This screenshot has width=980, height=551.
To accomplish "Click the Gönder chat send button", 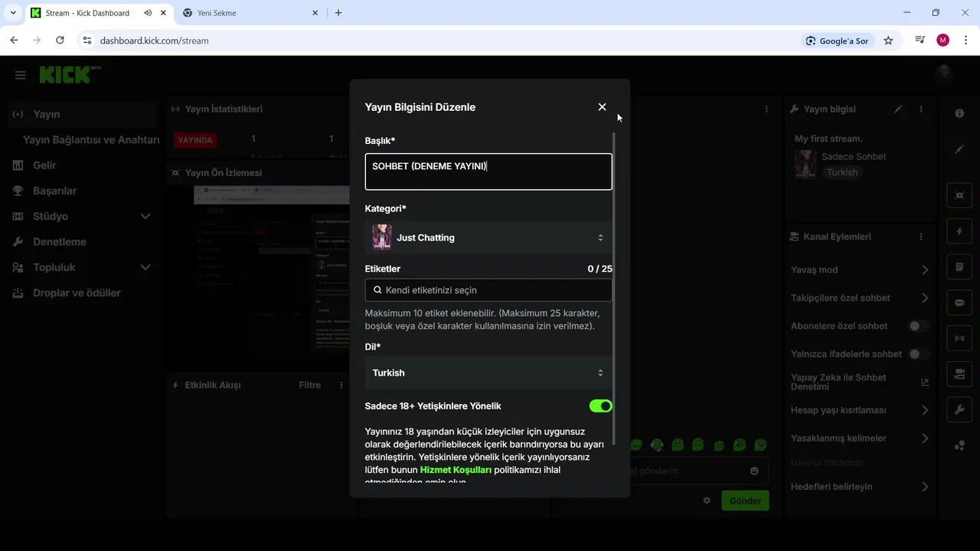I will coord(745,500).
